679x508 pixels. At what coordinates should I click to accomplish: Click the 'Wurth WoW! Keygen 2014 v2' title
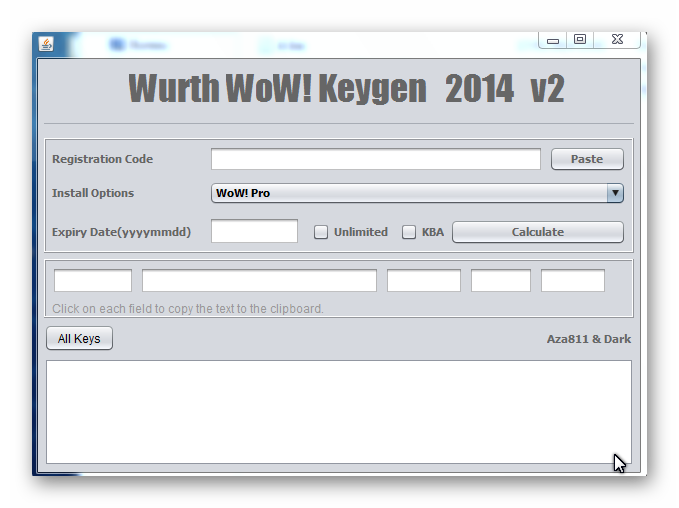tap(346, 88)
